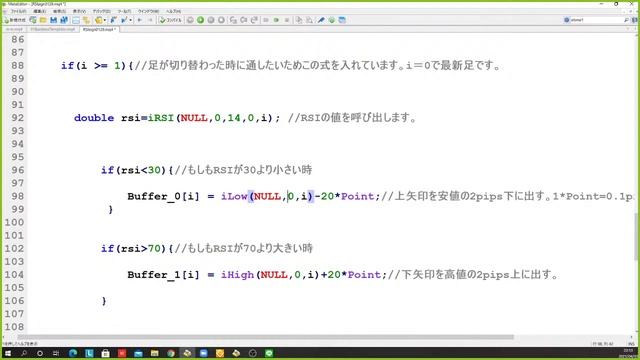640x360 pixels.
Task: Open the ヘルプ (Help) menu
Action: (173, 11)
